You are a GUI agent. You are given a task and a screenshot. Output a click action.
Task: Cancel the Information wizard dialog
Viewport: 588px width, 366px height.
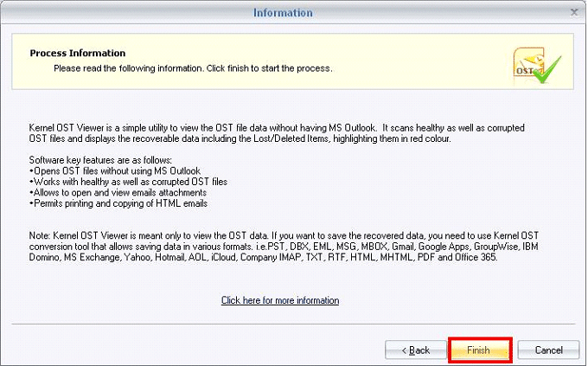548,350
